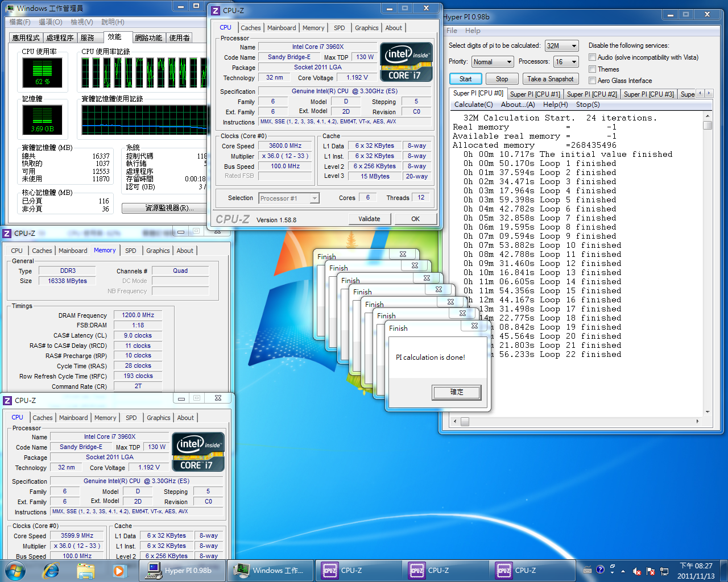
Task: Click the Task Manager title bar icon
Action: (10, 8)
